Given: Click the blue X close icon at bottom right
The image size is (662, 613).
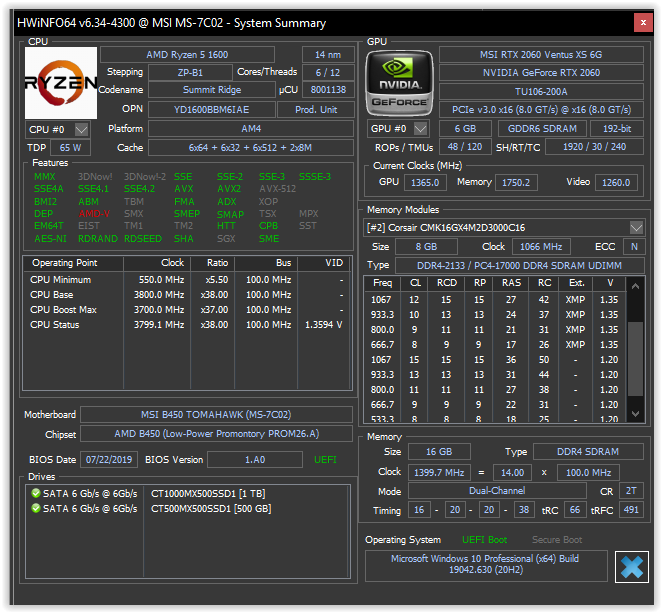Looking at the screenshot, I should (632, 567).
